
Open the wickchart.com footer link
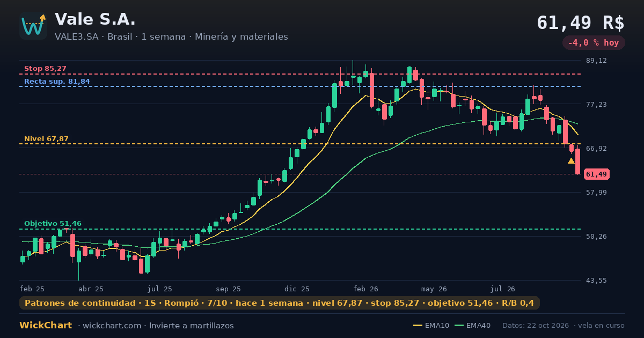(111, 326)
